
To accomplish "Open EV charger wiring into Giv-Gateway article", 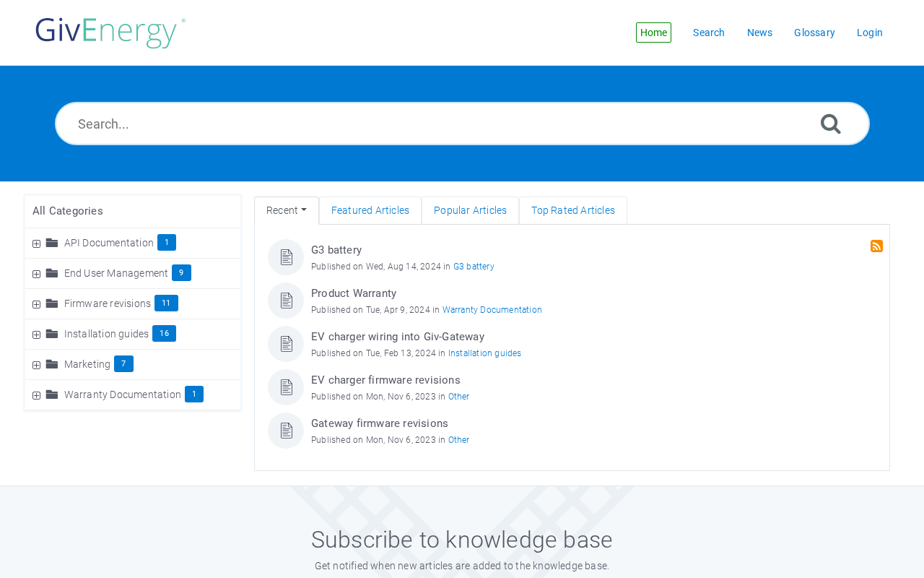I will point(398,337).
